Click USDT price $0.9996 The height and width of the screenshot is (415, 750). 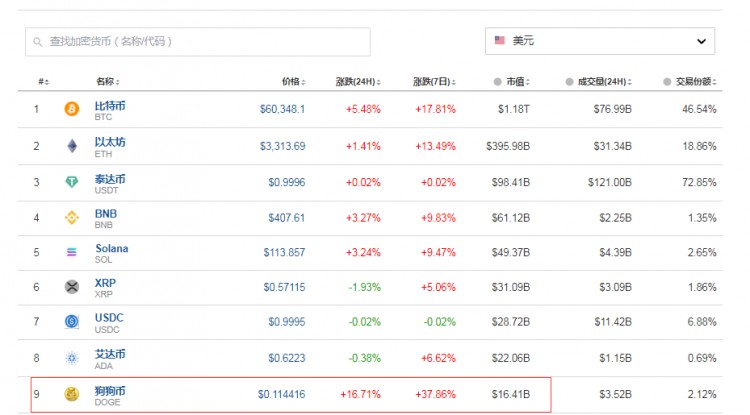(x=287, y=182)
